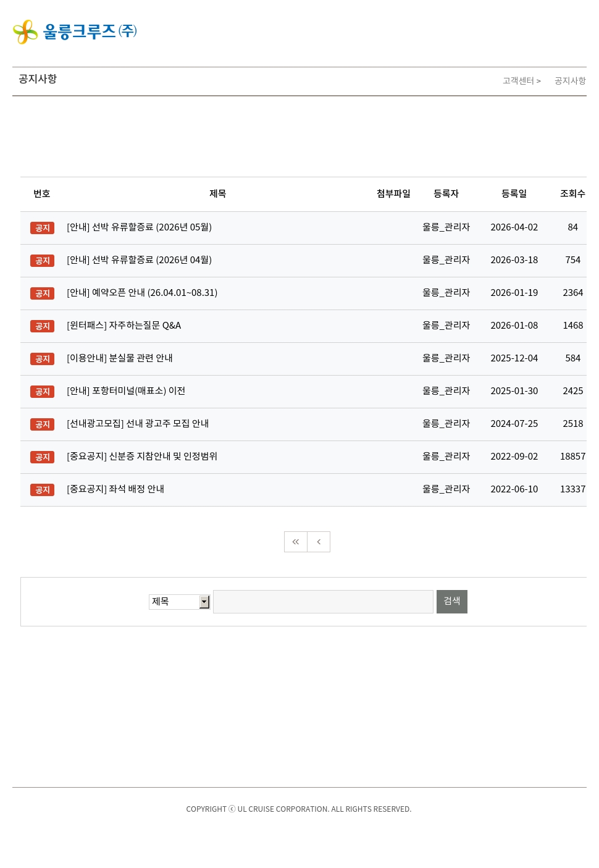Open the 제목 search type dropdown
The height and width of the screenshot is (868, 599).
tap(179, 602)
